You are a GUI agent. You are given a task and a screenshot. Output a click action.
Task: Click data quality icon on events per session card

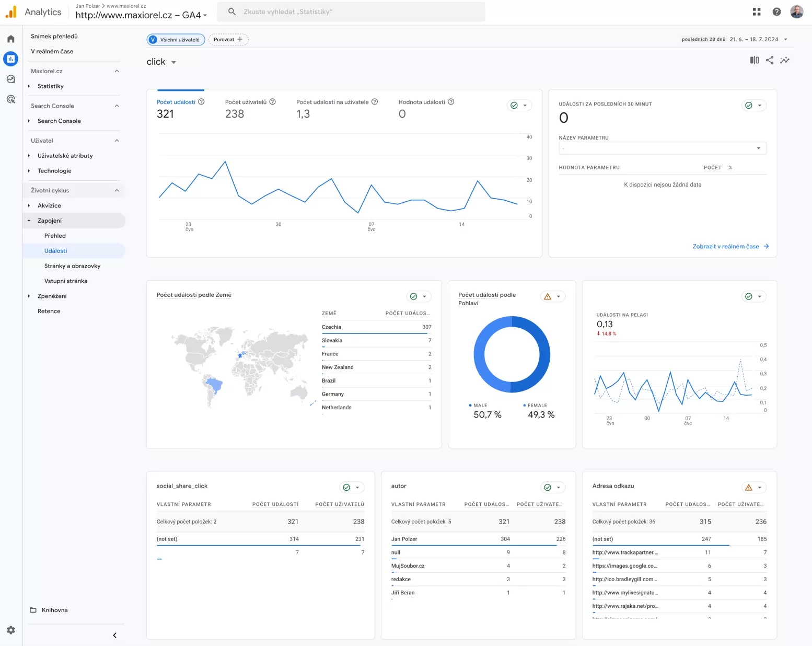[x=749, y=296]
